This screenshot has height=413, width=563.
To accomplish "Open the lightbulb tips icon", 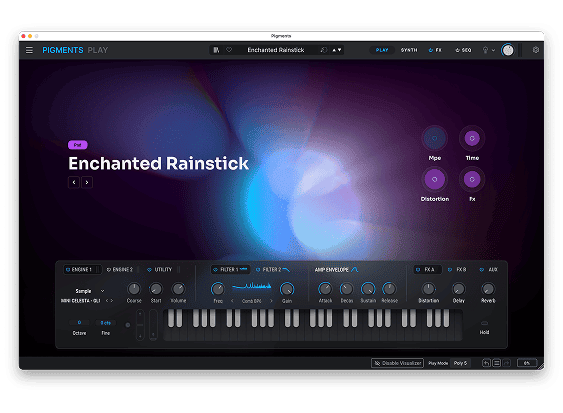I will tap(485, 50).
